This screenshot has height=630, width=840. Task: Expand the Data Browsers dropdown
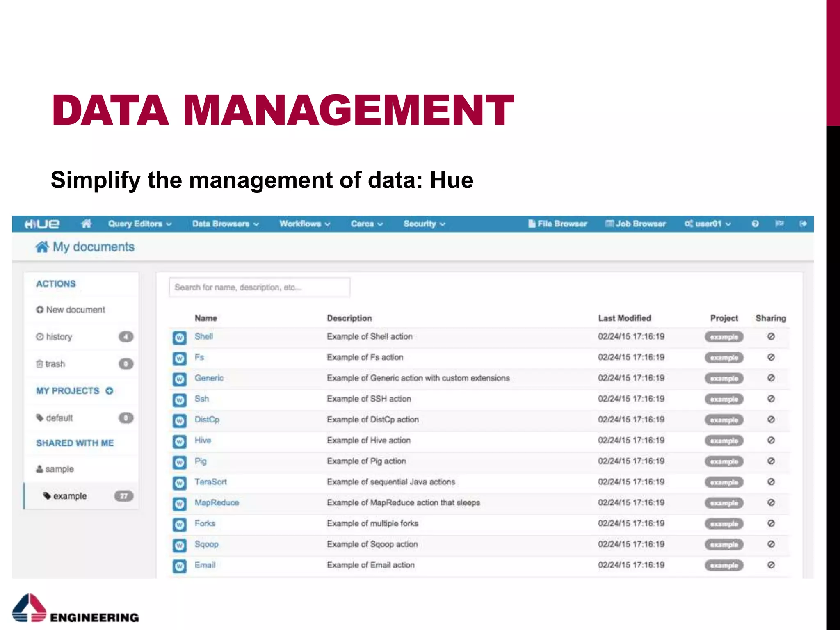point(226,224)
